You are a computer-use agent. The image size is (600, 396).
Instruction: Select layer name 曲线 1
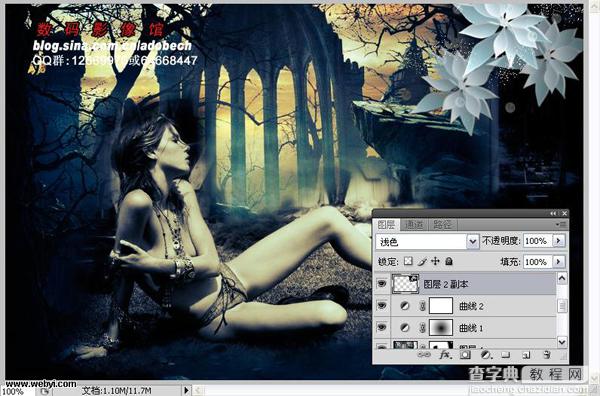470,328
